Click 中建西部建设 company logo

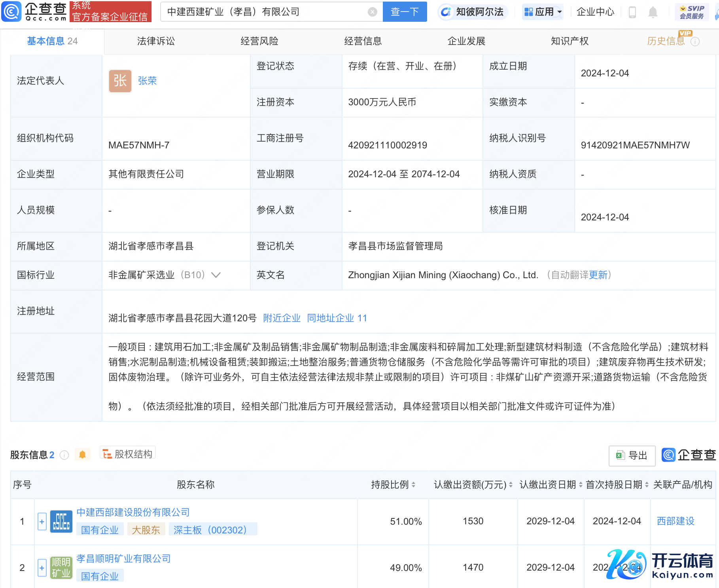pyautogui.click(x=61, y=521)
